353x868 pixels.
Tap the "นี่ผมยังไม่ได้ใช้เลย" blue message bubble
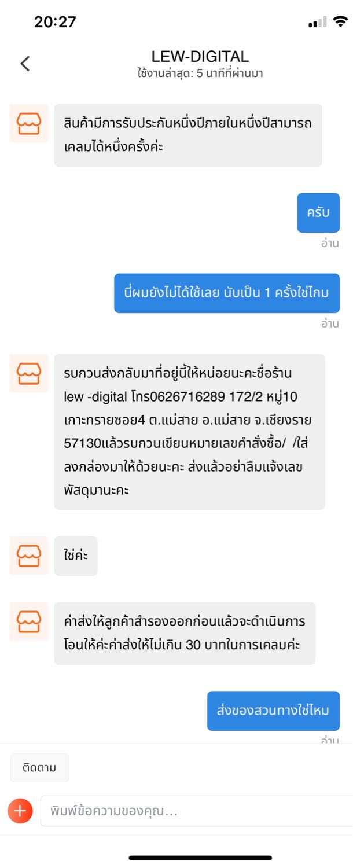(x=227, y=293)
